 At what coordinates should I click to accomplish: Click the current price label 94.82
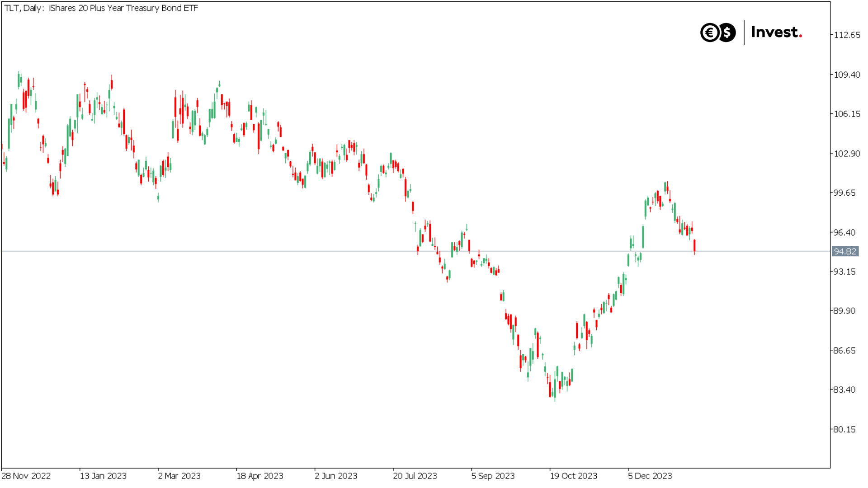click(845, 251)
